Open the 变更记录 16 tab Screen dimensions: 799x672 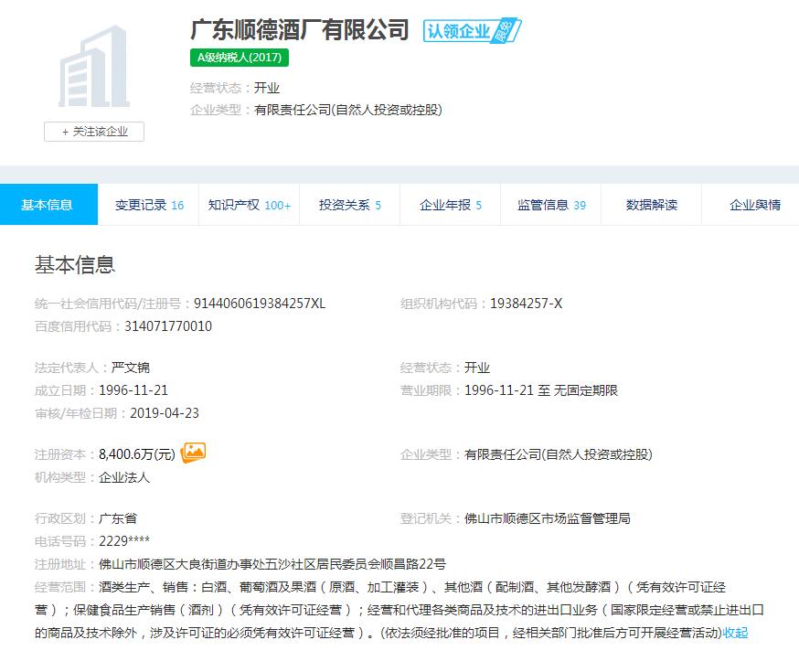149,205
